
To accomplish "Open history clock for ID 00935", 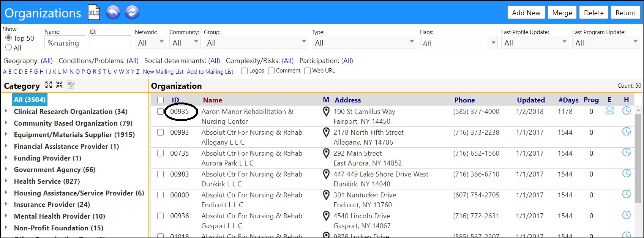I will (x=627, y=110).
